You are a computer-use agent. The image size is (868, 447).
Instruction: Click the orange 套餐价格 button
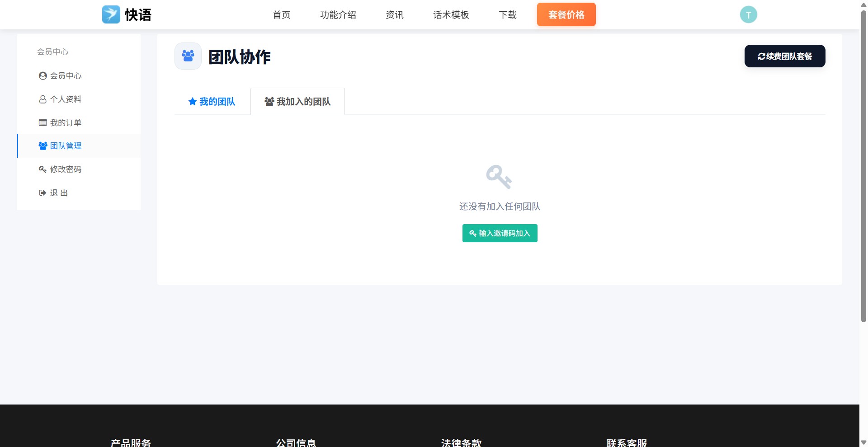coord(566,14)
